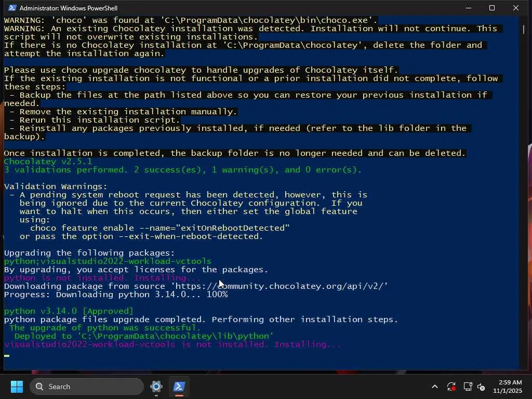This screenshot has height=399, width=532.
Task: Click 'The upgrade of python was successful' line
Action: [105, 328]
